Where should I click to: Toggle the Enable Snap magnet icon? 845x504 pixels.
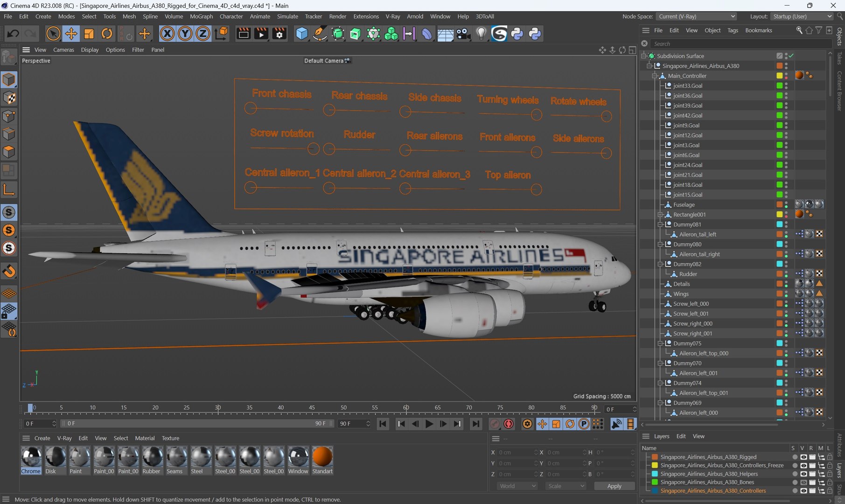9,271
